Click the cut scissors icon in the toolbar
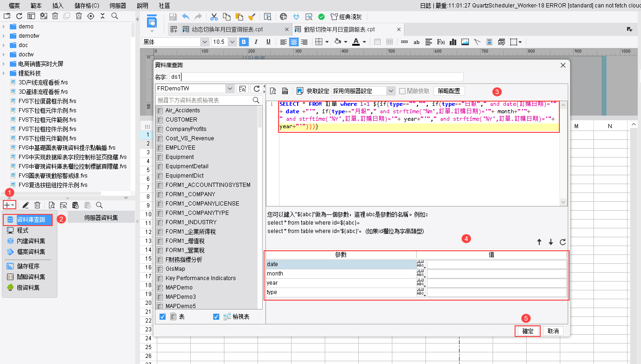 pyautogui.click(x=214, y=17)
